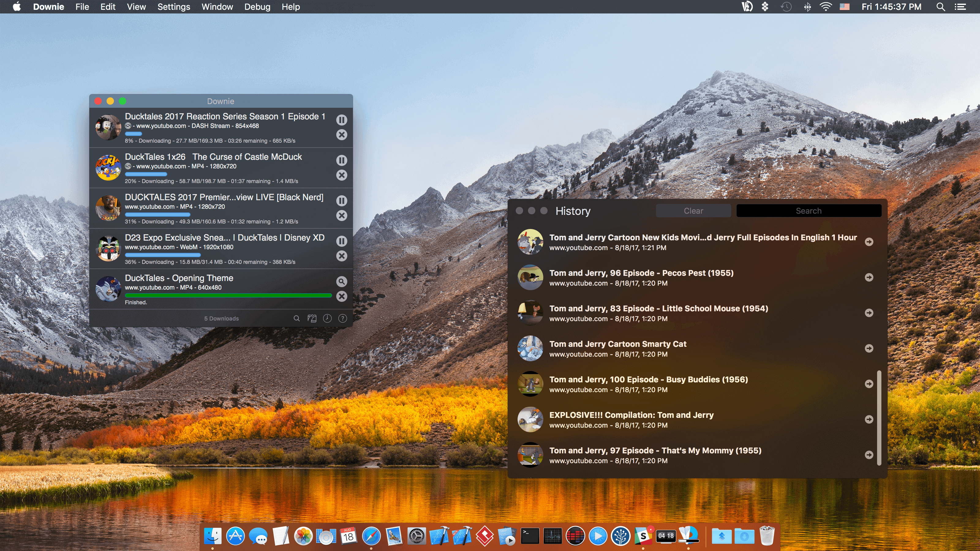The width and height of the screenshot is (980, 551).
Task: Pause the DUCKTALES 2017 Premiere download
Action: [342, 201]
